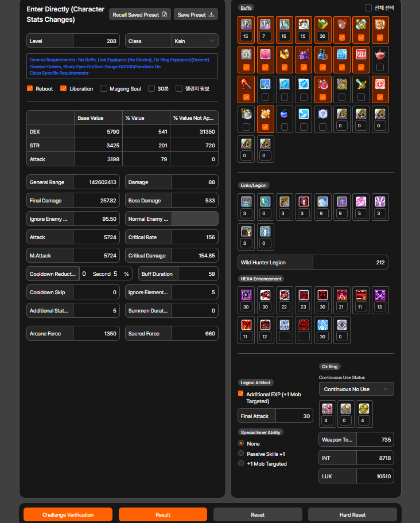Select the purple gift box buff icon
The height and width of the screenshot is (523, 420).
click(304, 54)
